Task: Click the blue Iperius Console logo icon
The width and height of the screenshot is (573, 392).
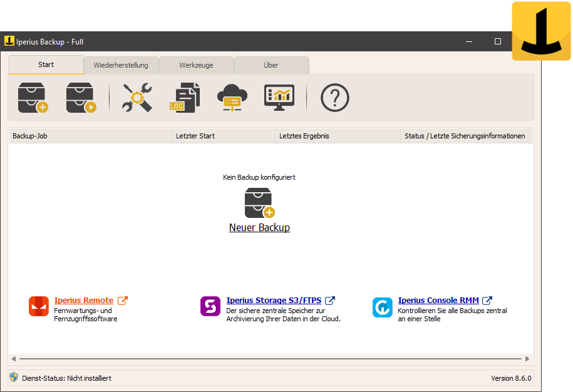Action: [x=382, y=307]
